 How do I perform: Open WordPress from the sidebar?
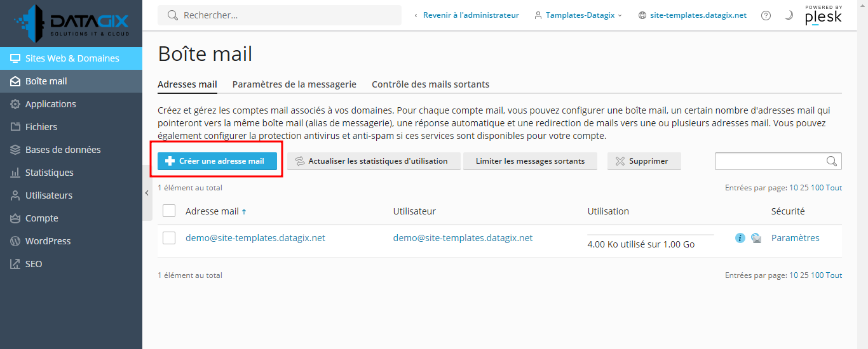pos(48,241)
